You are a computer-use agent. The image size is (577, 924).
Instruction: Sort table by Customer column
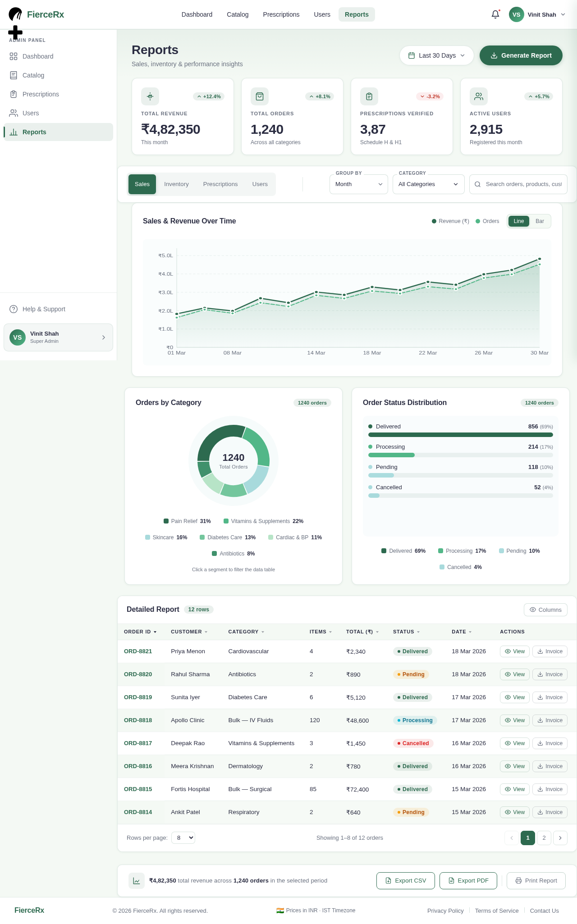[189, 632]
